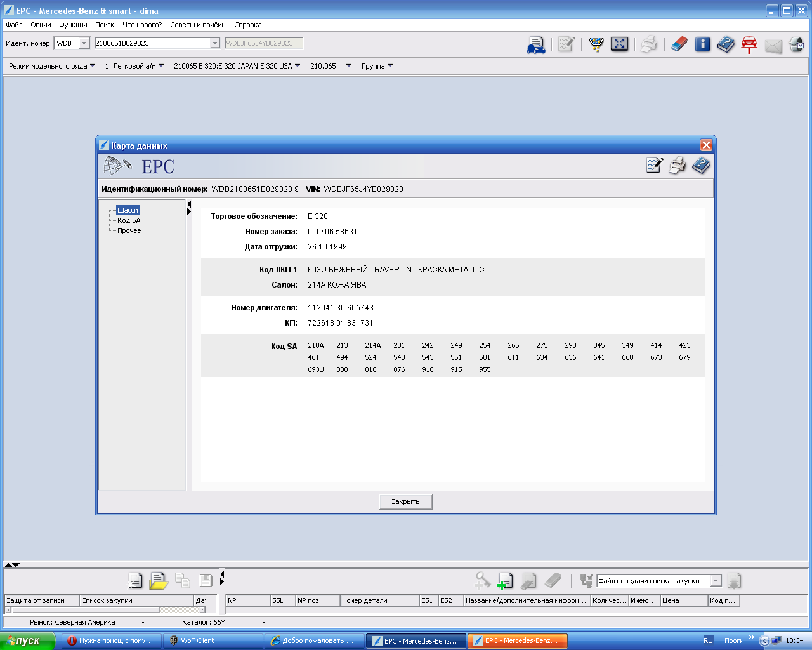Image resolution: width=812 pixels, height=650 pixels.
Task: Expand the identification number combo box arrow
Action: pyautogui.click(x=214, y=43)
